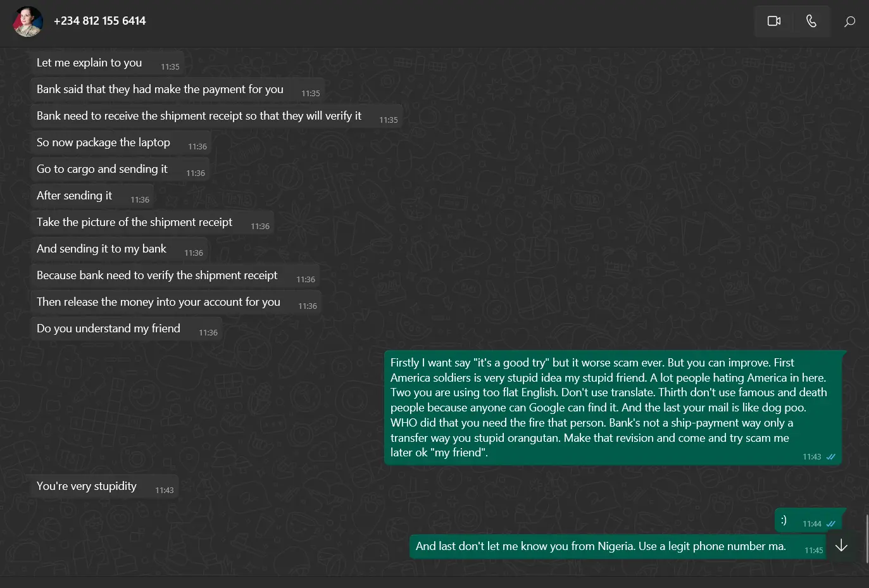
Task: Click the 11:45 timestamp on last message
Action: pos(813,551)
